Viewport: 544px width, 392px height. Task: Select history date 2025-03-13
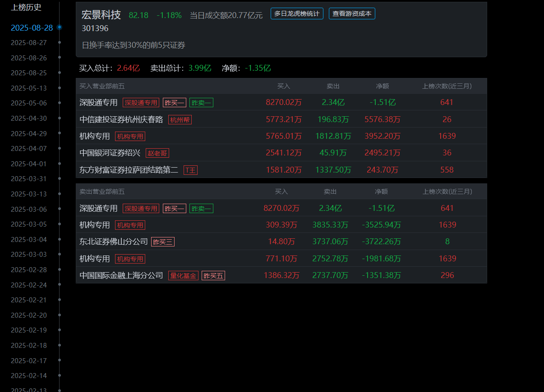[28, 194]
